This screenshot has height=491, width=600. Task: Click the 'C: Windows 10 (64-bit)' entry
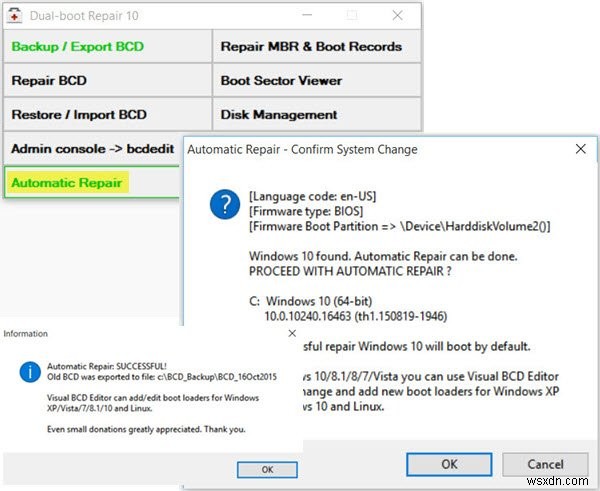pos(311,301)
